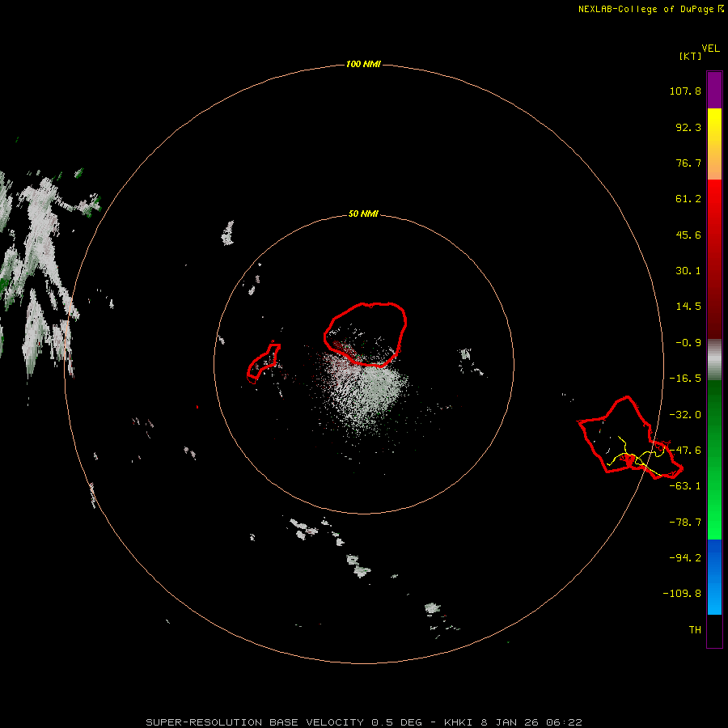Click the 45.6 velocity scale value

(x=688, y=235)
